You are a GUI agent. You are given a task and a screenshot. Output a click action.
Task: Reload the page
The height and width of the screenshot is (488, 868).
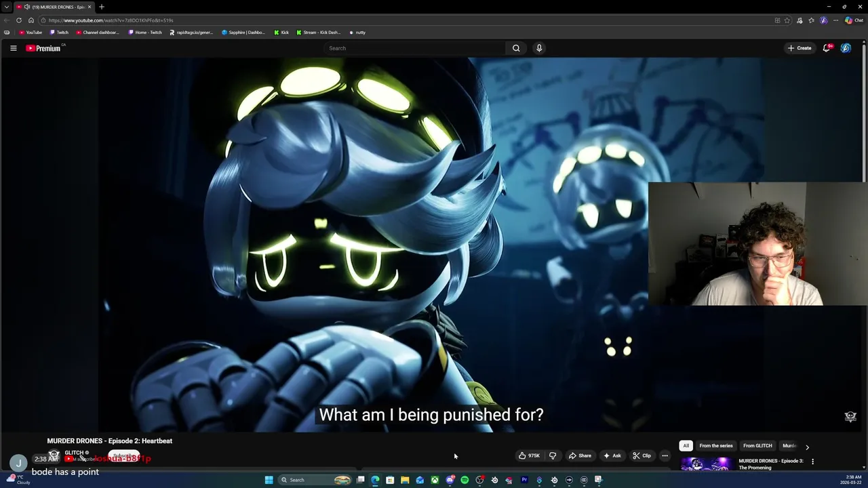(x=19, y=20)
